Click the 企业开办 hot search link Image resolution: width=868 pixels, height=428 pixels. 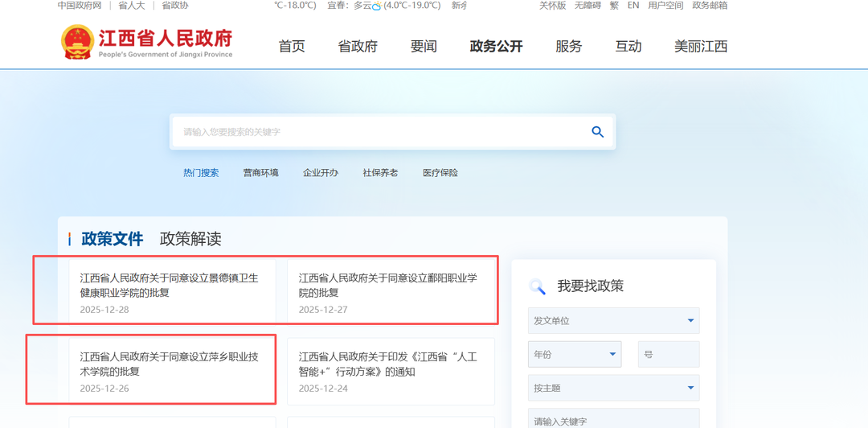coord(321,173)
